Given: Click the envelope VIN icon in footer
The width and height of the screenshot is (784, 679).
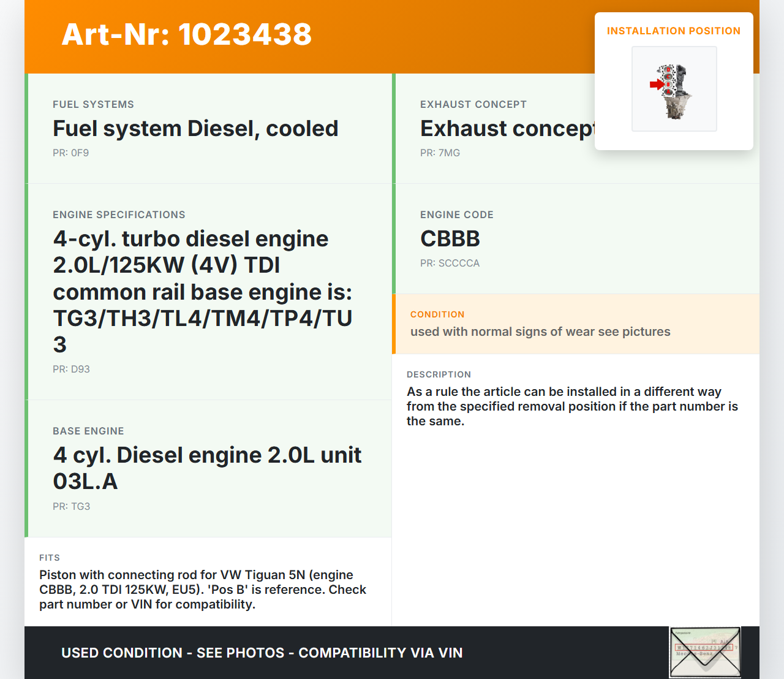Looking at the screenshot, I should coord(705,652).
